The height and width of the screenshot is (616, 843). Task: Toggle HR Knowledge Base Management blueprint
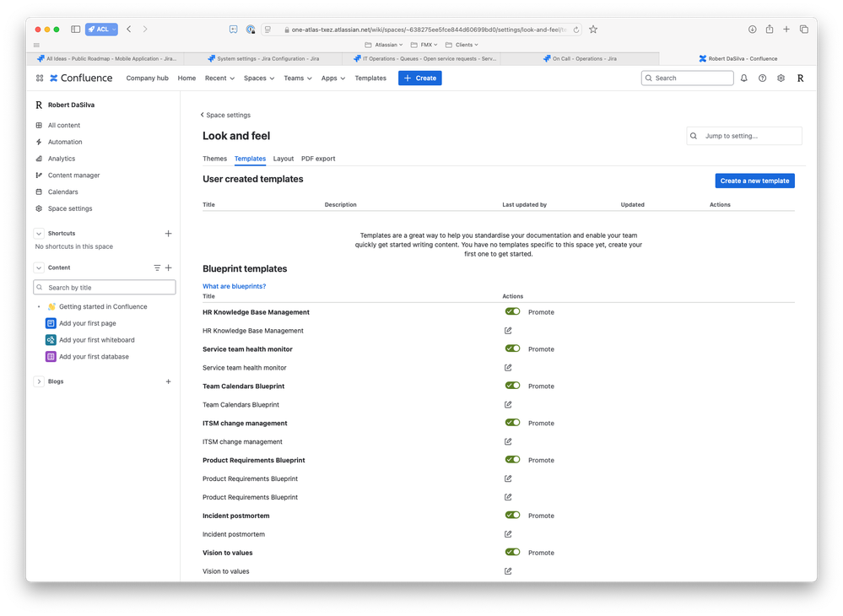(x=512, y=311)
